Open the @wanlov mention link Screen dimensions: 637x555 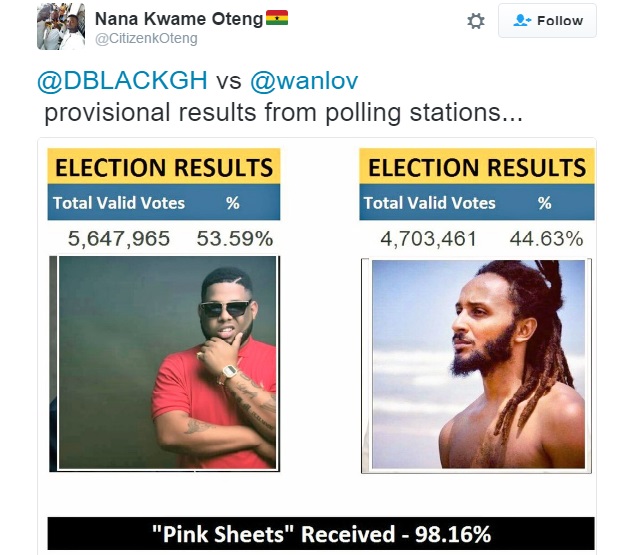click(306, 83)
